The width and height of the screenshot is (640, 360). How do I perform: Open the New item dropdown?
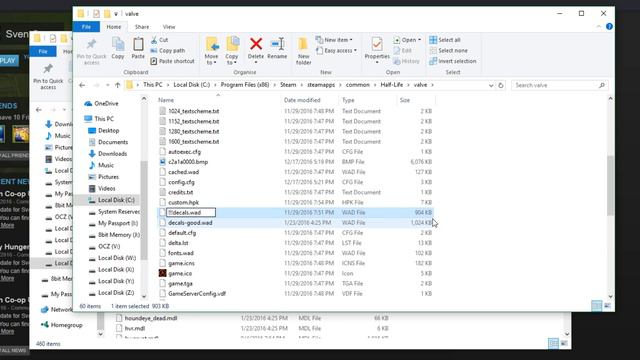tap(334, 40)
